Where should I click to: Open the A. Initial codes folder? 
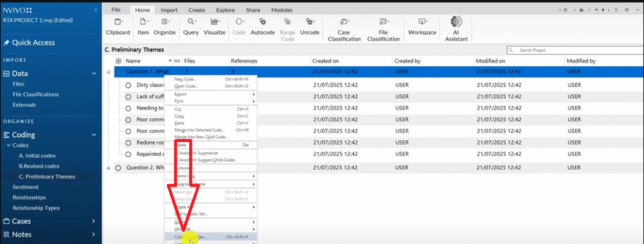point(37,156)
